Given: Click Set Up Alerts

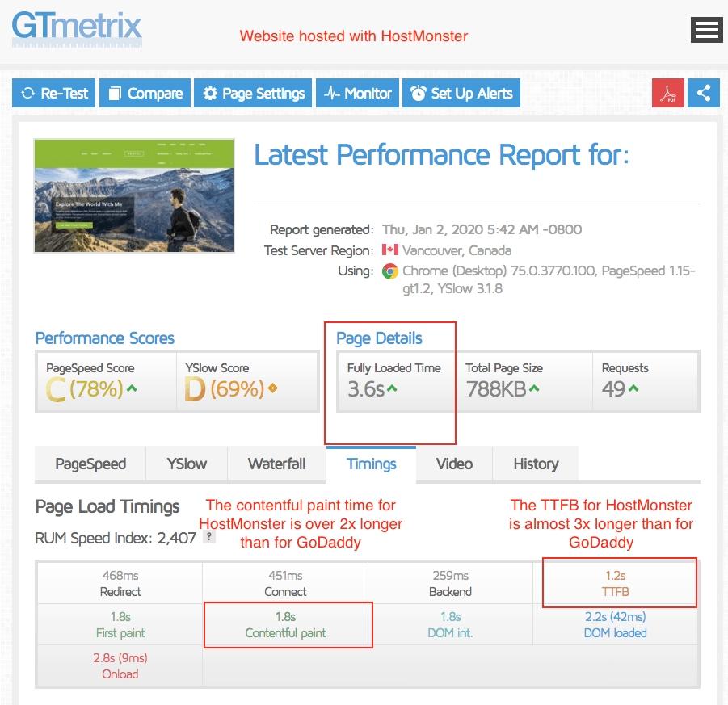Looking at the screenshot, I should tap(461, 93).
